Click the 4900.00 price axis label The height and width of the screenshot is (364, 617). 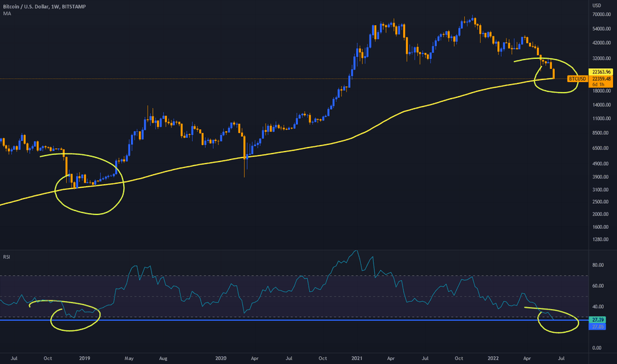(x=600, y=163)
